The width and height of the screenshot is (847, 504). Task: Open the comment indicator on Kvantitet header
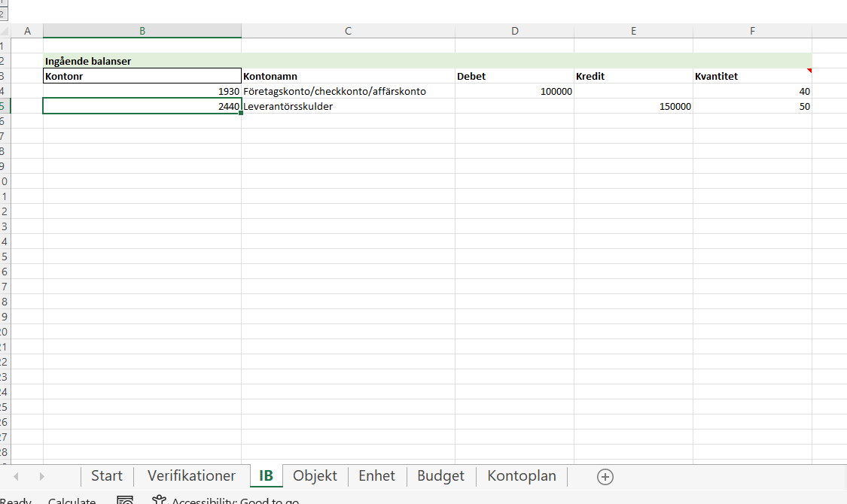[x=809, y=71]
